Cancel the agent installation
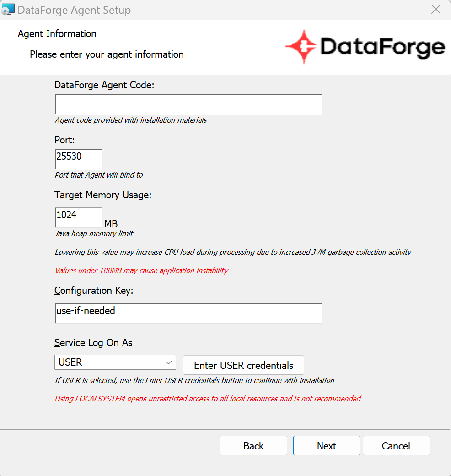Image resolution: width=451 pixels, height=476 pixels. 396,446
